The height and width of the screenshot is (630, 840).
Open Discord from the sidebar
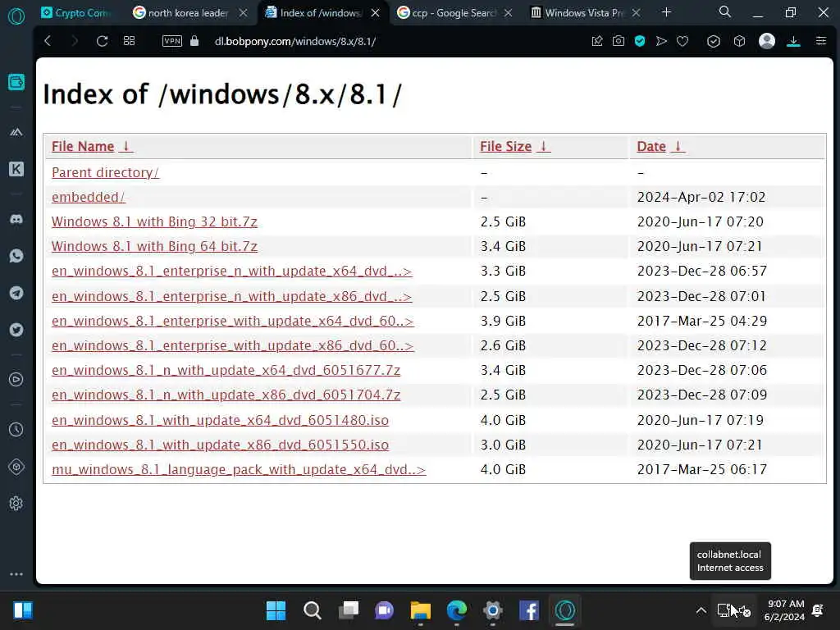click(16, 219)
